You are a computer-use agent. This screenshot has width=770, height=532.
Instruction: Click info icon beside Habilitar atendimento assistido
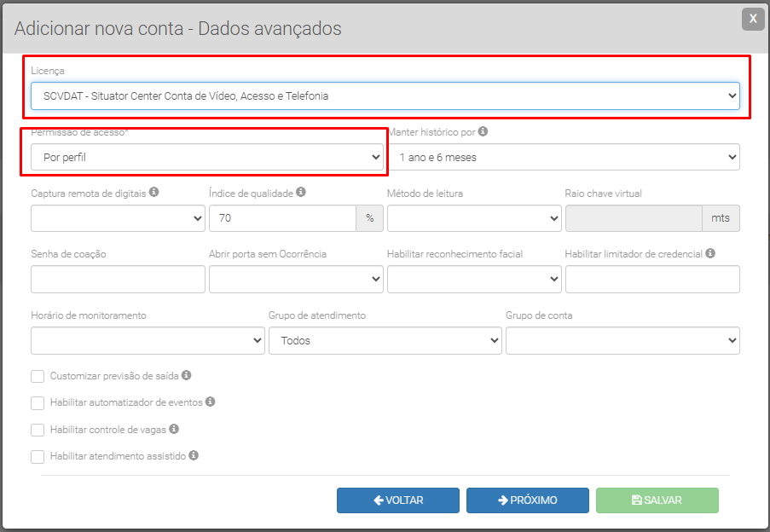tap(194, 456)
